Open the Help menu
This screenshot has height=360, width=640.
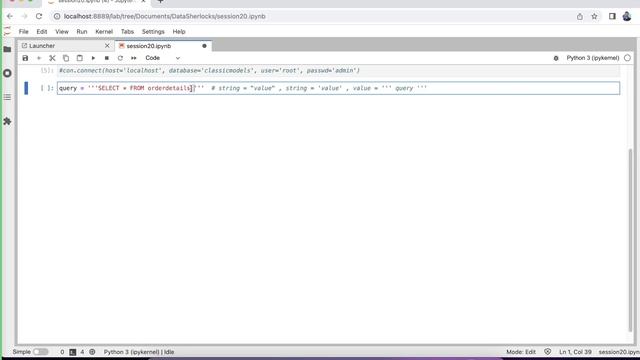click(179, 31)
